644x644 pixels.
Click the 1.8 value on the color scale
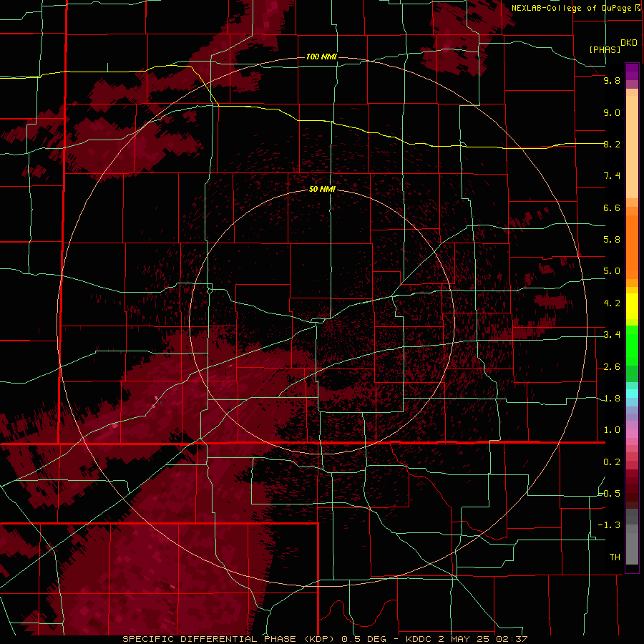tap(612, 399)
